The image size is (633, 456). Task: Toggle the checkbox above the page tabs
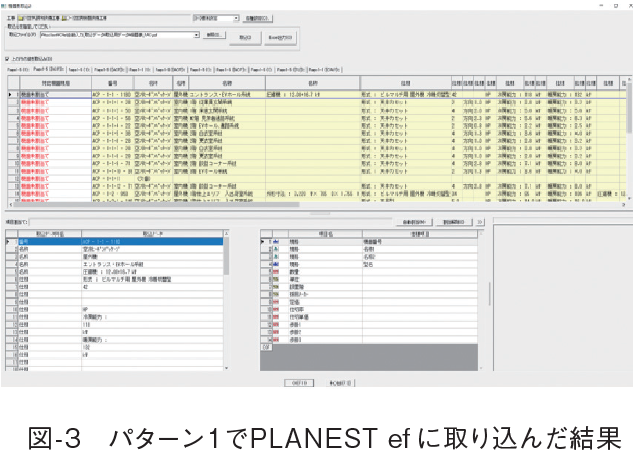7,59
